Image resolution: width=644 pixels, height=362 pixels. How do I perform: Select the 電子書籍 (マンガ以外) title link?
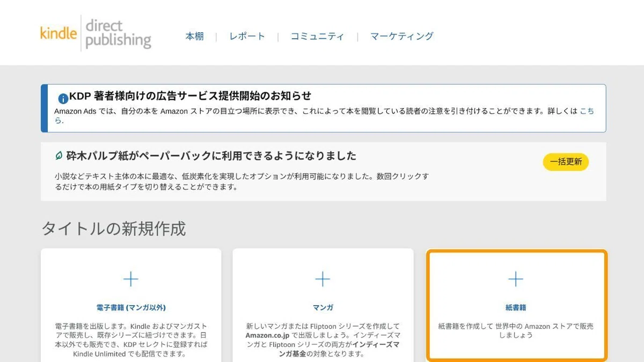(131, 308)
